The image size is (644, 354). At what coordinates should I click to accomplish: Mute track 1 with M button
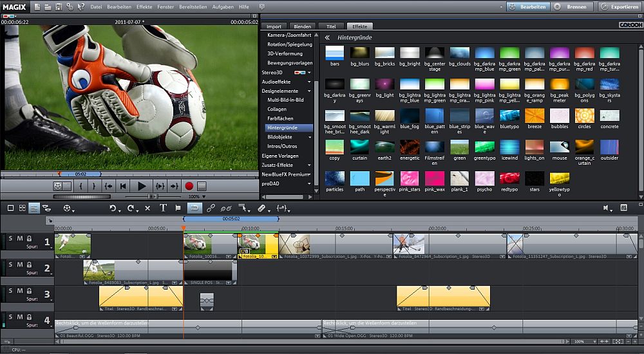pos(20,239)
